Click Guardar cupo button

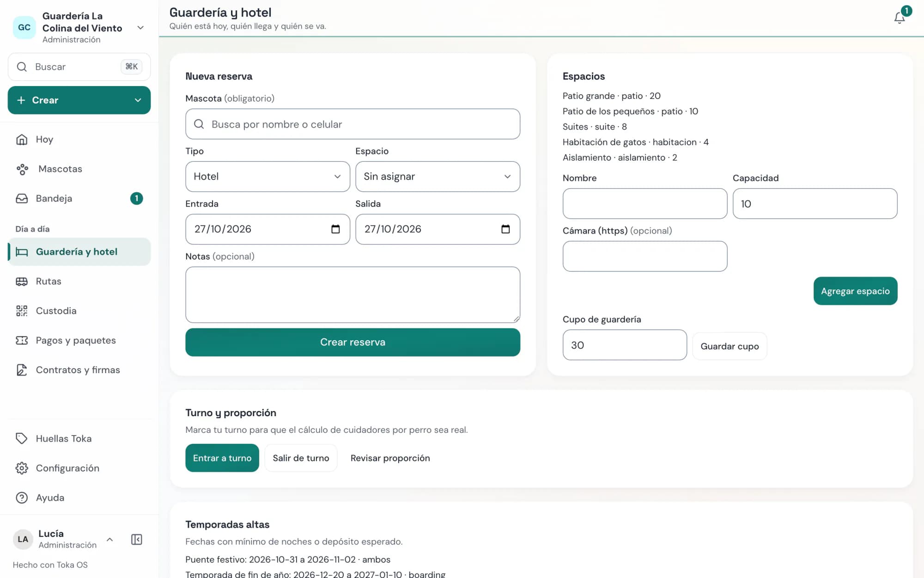pyautogui.click(x=729, y=346)
